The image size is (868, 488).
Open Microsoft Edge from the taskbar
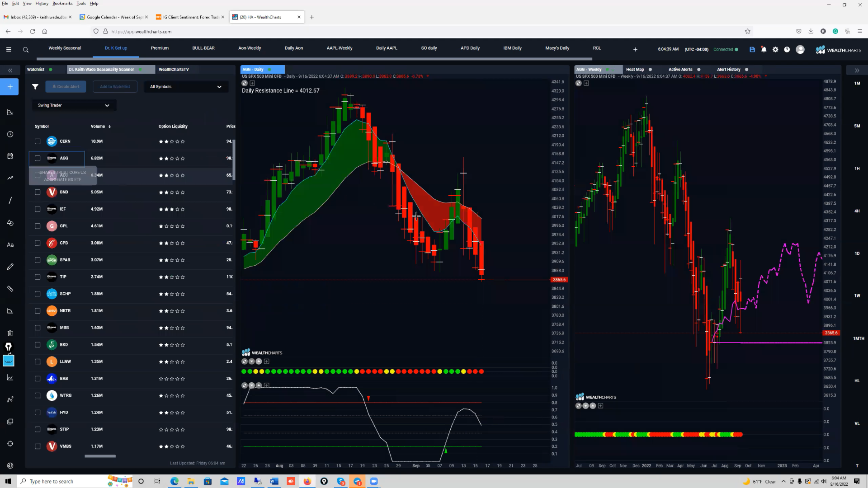point(175,481)
